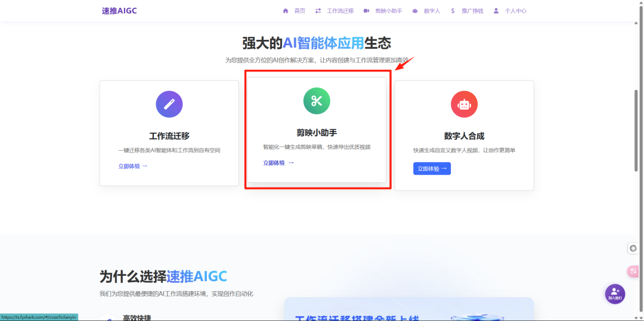Click the text 快速生成自定义数字人视频，让创作更简单
Image resolution: width=644 pixels, height=321 pixels.
tap(464, 151)
